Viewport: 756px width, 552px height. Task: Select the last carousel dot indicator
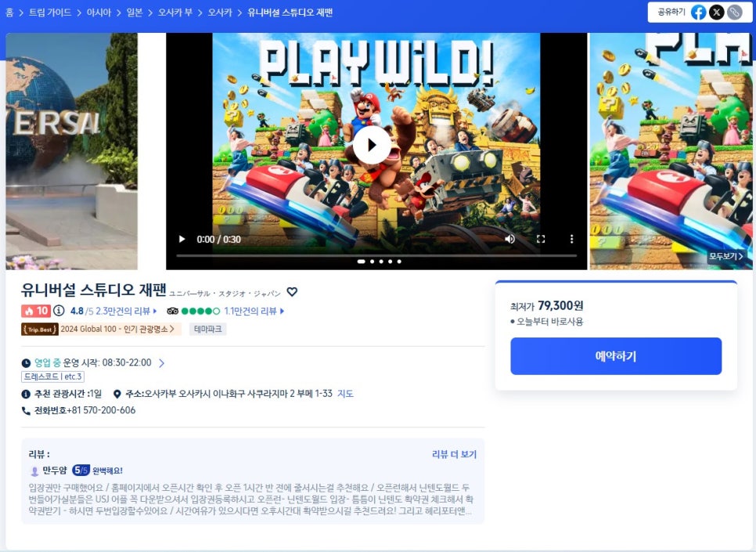(x=399, y=262)
